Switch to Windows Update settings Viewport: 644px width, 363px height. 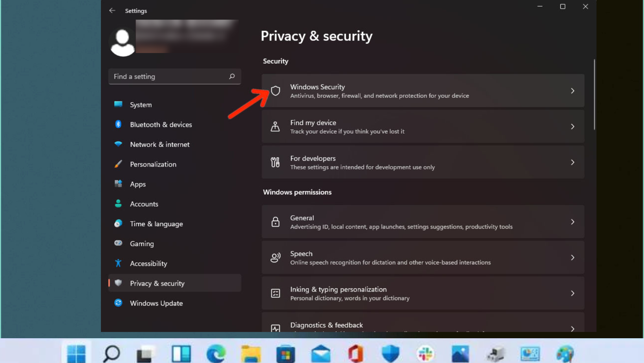156,303
